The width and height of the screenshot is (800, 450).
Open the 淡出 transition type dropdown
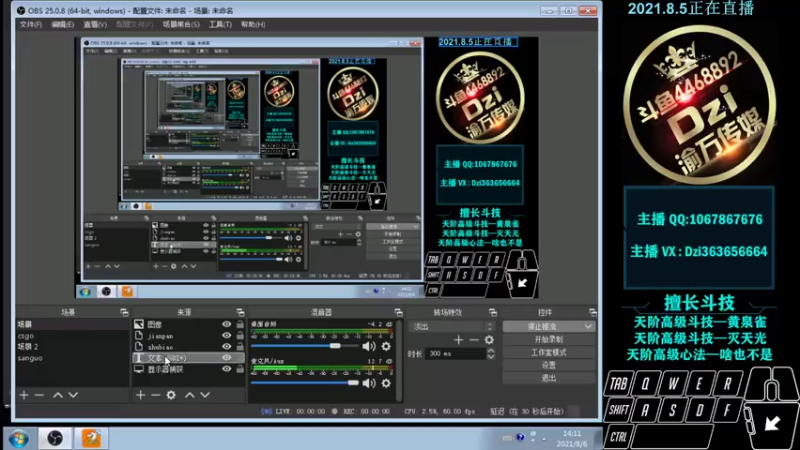click(x=452, y=327)
